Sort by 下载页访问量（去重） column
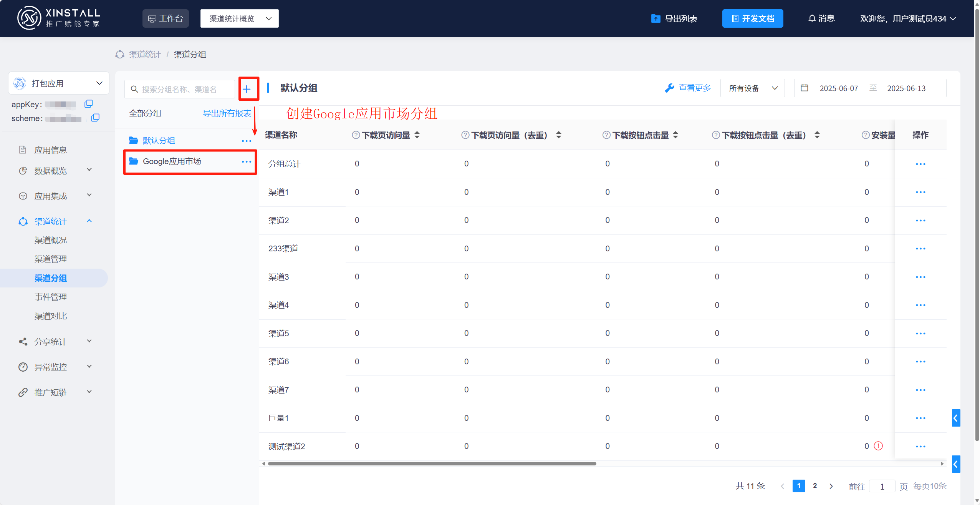The height and width of the screenshot is (505, 980). [x=559, y=135]
